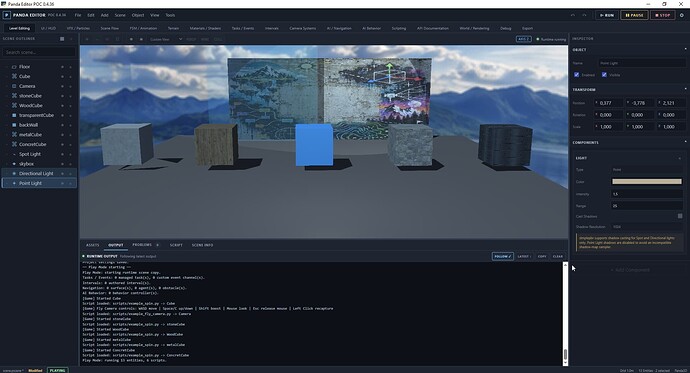
Task: Toggle visibility dot for Floor row
Action: point(62,67)
